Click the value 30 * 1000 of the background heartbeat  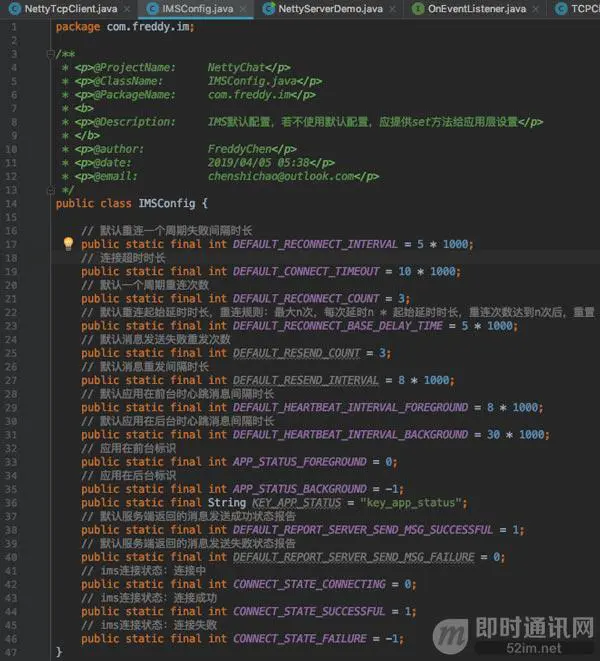coord(515,434)
